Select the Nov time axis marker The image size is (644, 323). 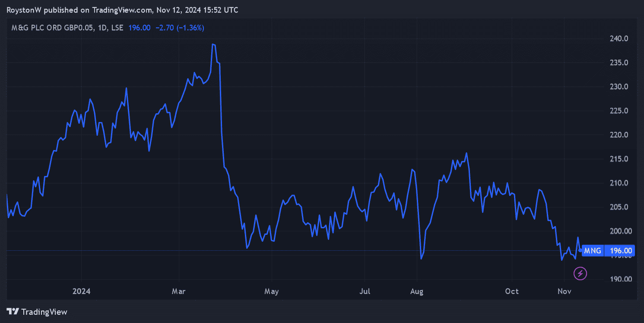564,291
